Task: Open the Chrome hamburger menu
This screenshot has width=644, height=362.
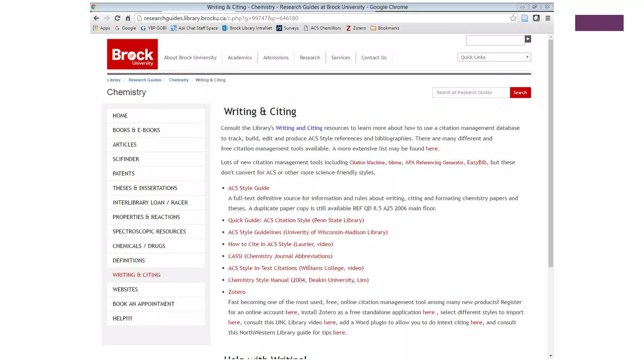Action: coord(547,18)
